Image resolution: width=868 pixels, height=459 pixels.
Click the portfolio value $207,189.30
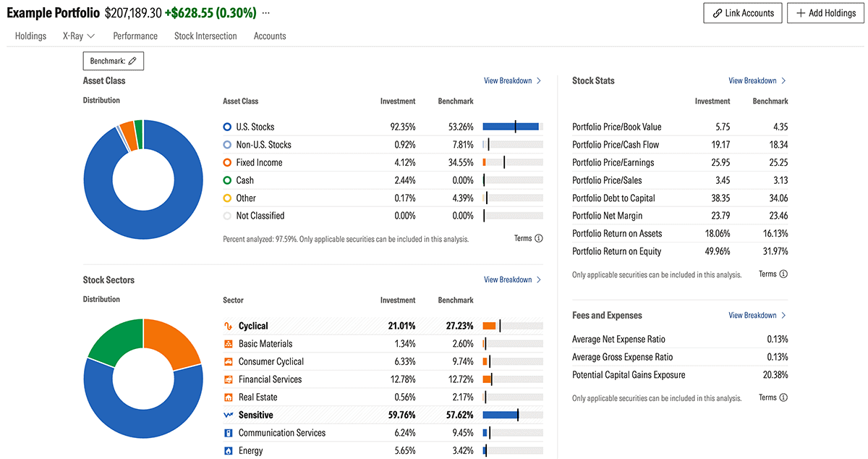[133, 13]
